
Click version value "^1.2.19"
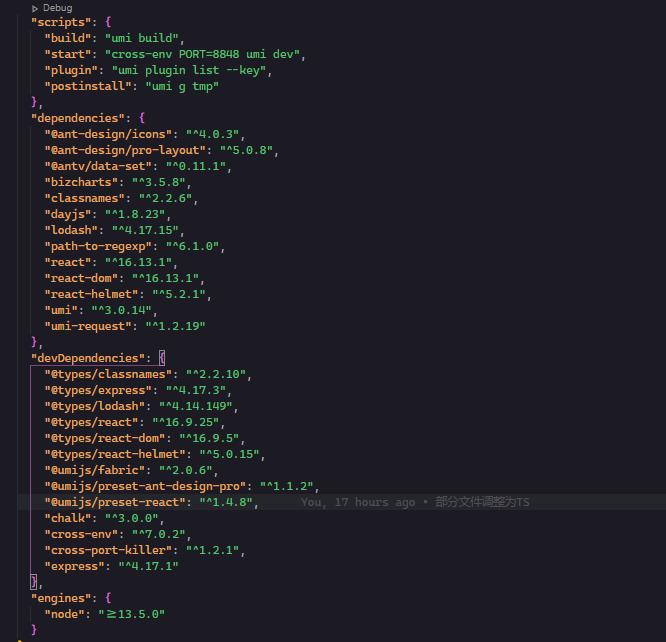(x=175, y=326)
